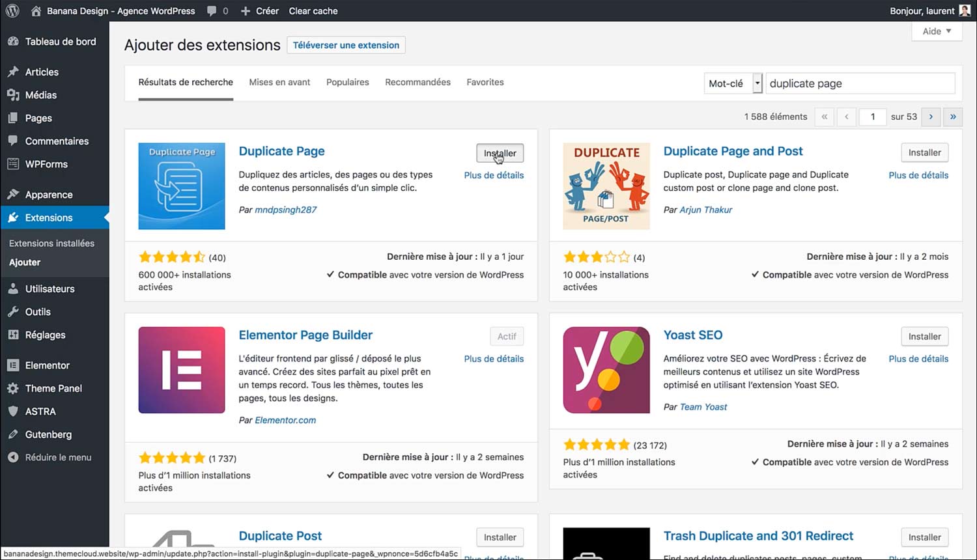Open Theme Panel in the sidebar
This screenshot has height=560, width=977.
click(55, 388)
